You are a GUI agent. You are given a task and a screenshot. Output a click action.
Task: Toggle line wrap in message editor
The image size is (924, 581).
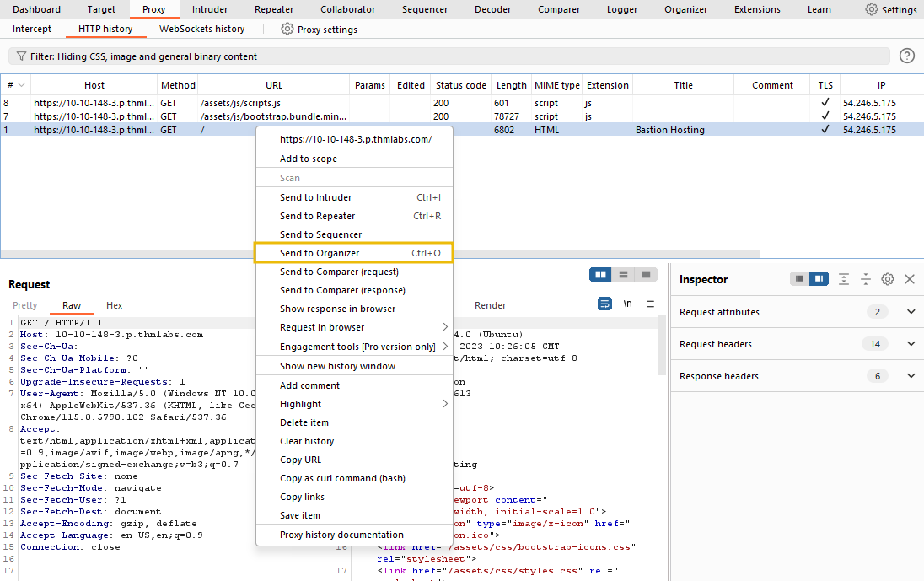(604, 304)
